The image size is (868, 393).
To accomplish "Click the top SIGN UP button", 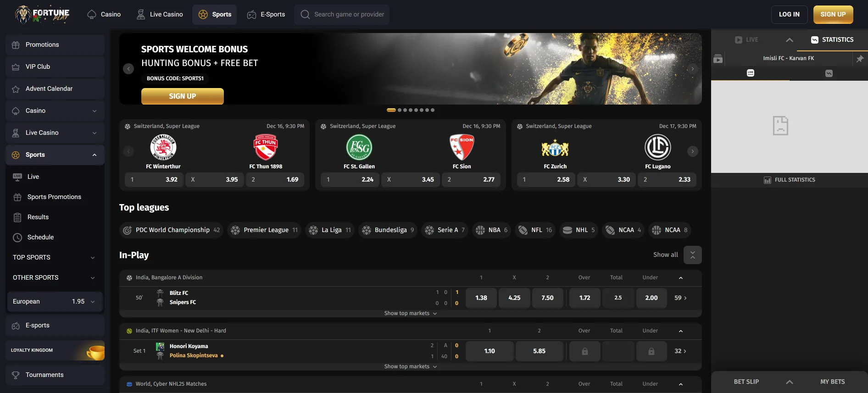I will click(833, 15).
